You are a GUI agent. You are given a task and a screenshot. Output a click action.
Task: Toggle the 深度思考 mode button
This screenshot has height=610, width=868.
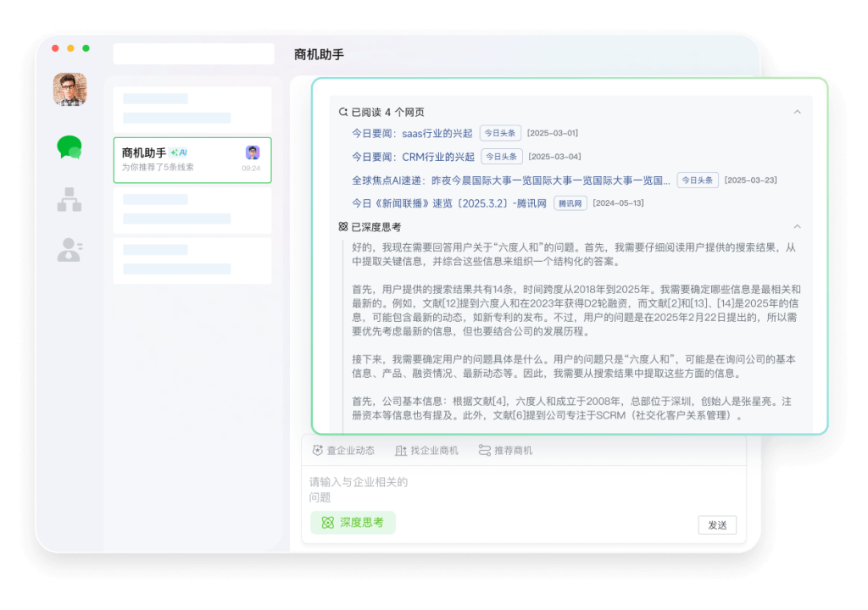point(353,523)
